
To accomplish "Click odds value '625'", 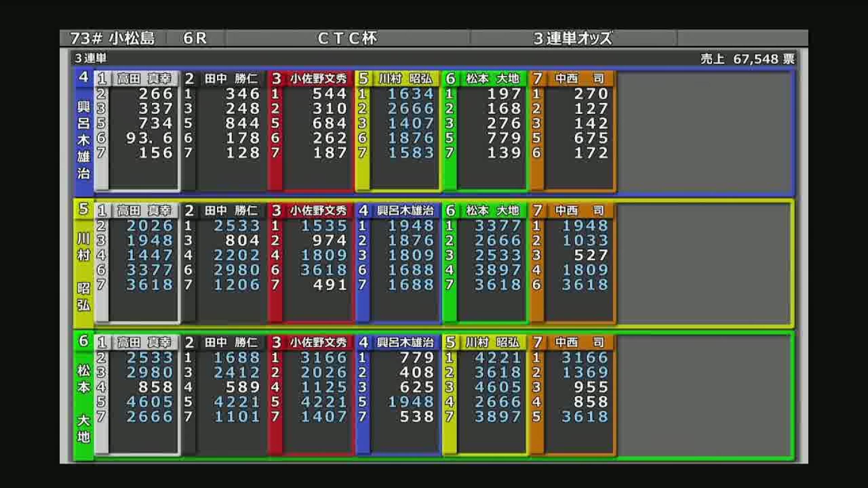I will pos(417,387).
